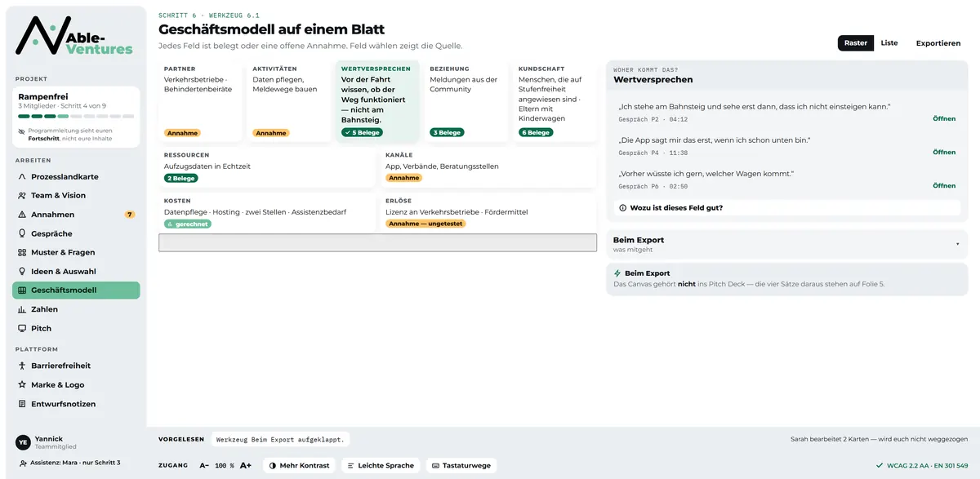Select the Kundschaft canvas field
Screen dimensions: 980x479
(x=555, y=101)
